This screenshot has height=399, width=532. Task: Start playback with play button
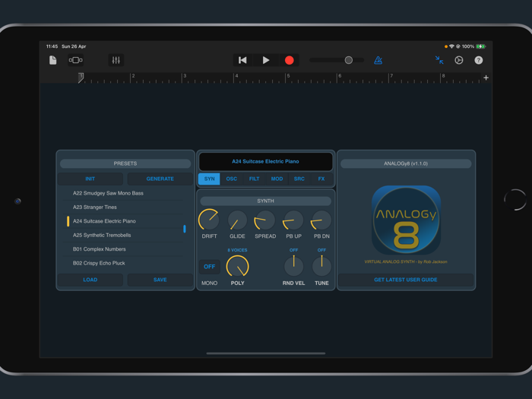coord(266,60)
